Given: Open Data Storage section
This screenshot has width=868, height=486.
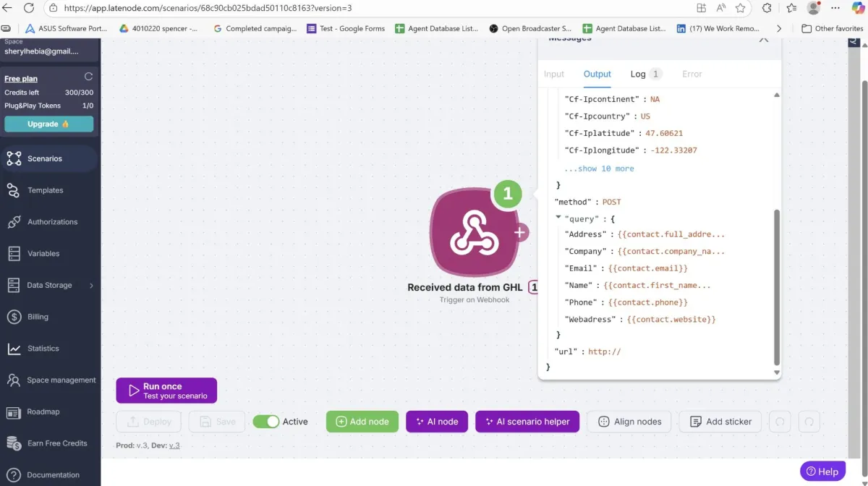Looking at the screenshot, I should (x=49, y=285).
